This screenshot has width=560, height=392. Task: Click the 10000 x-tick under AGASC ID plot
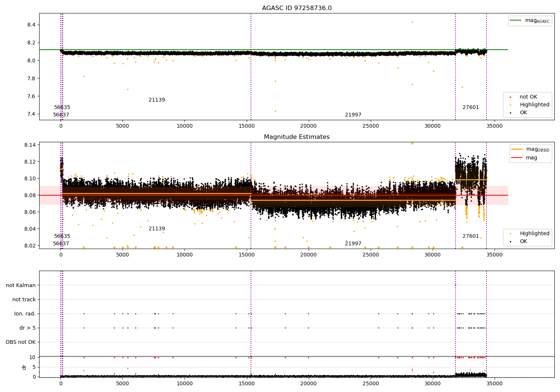[x=184, y=126]
